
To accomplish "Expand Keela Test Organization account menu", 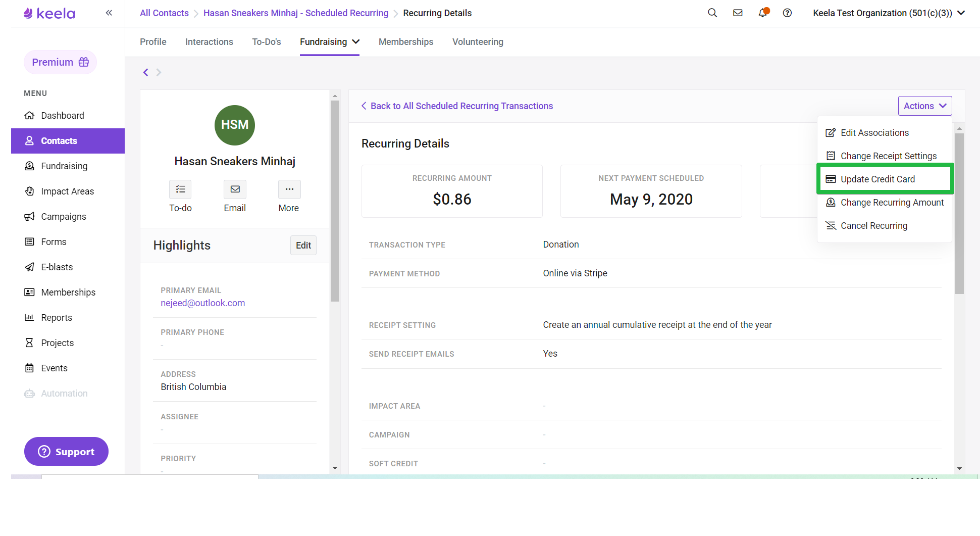I will [889, 13].
